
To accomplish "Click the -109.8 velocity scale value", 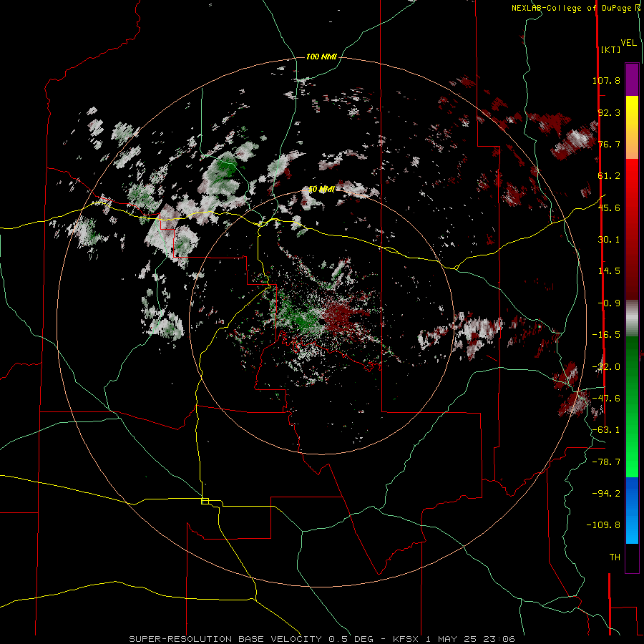I will 603,525.
